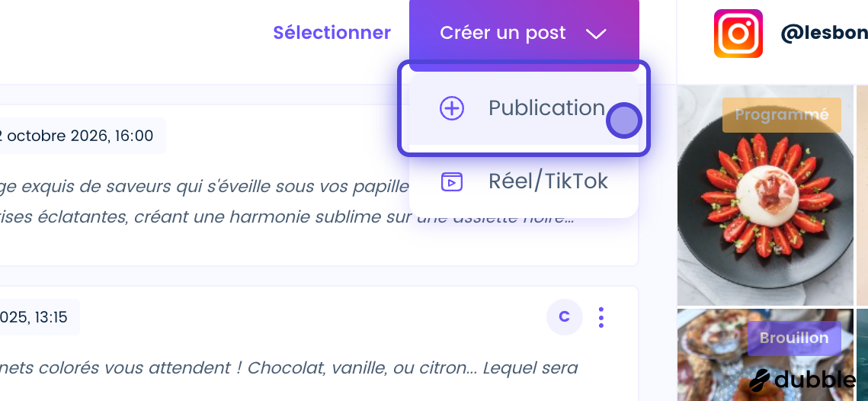Image resolution: width=868 pixels, height=401 pixels.
Task: Open the draft post image thumbnail
Action: (765, 355)
